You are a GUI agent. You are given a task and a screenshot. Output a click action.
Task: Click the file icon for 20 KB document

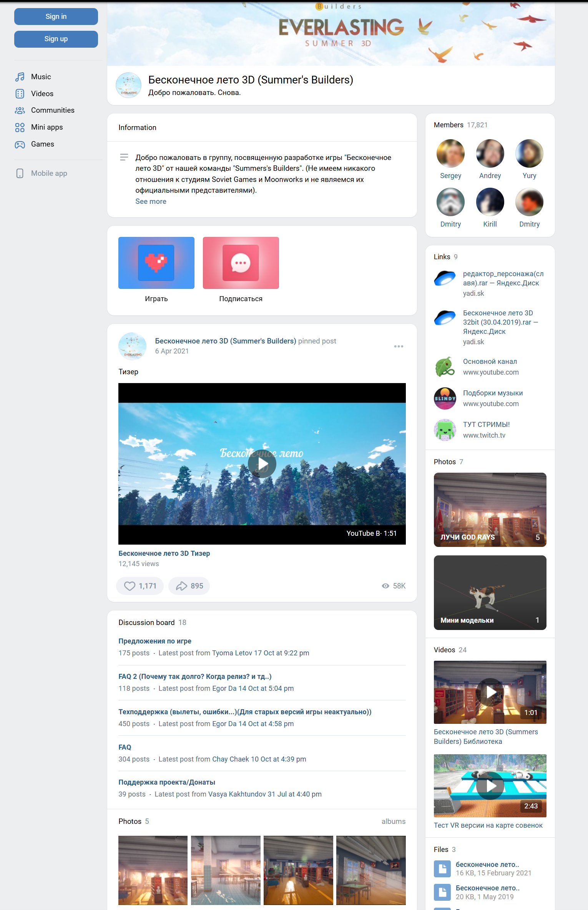tap(442, 892)
